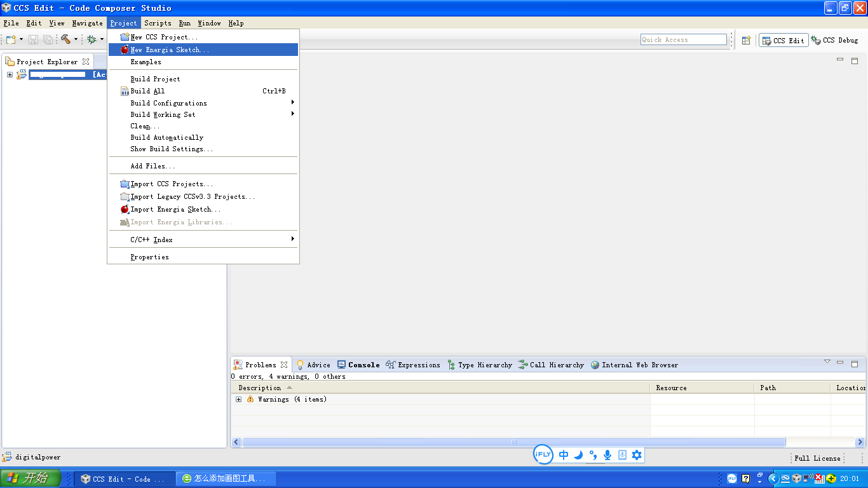Select Build Project menu item
Viewport: 868px width, 488px height.
click(203, 79)
